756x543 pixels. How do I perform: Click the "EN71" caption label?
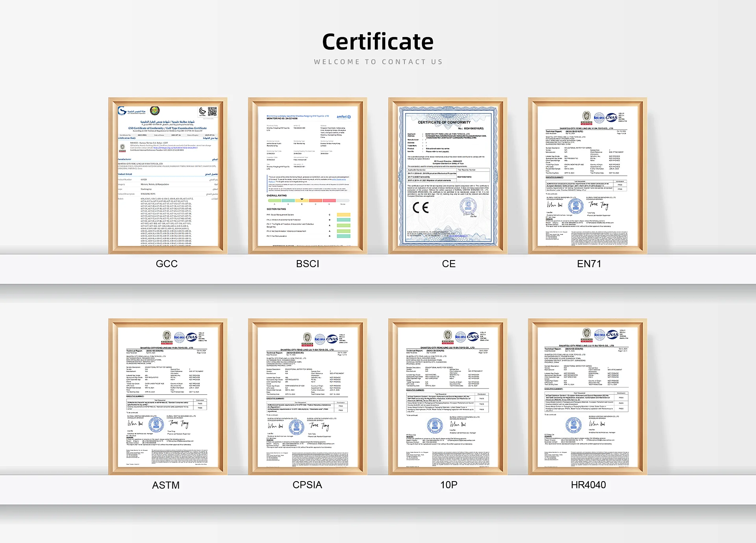(x=589, y=264)
